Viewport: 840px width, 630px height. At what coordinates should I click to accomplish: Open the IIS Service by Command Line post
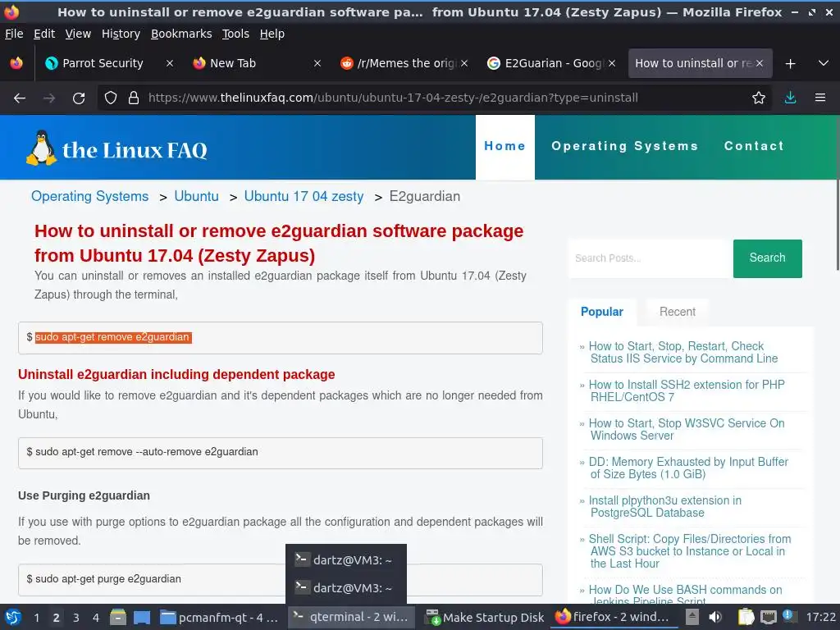click(x=683, y=353)
